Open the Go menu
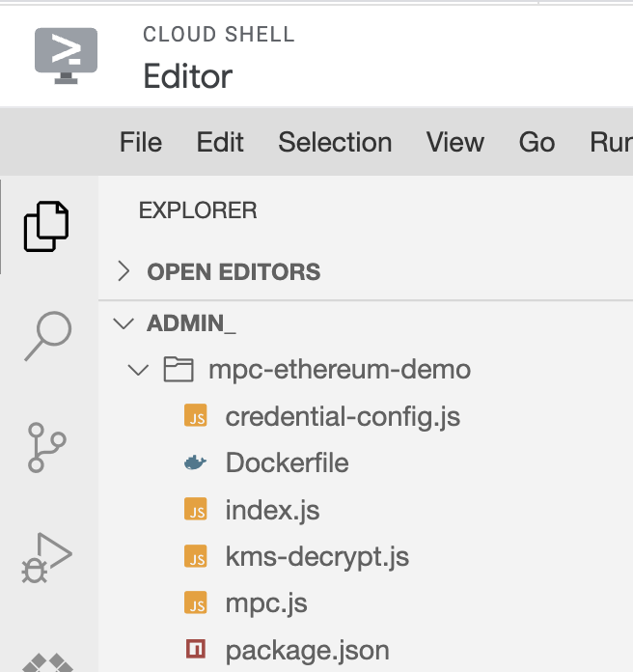The height and width of the screenshot is (672, 633). [537, 142]
